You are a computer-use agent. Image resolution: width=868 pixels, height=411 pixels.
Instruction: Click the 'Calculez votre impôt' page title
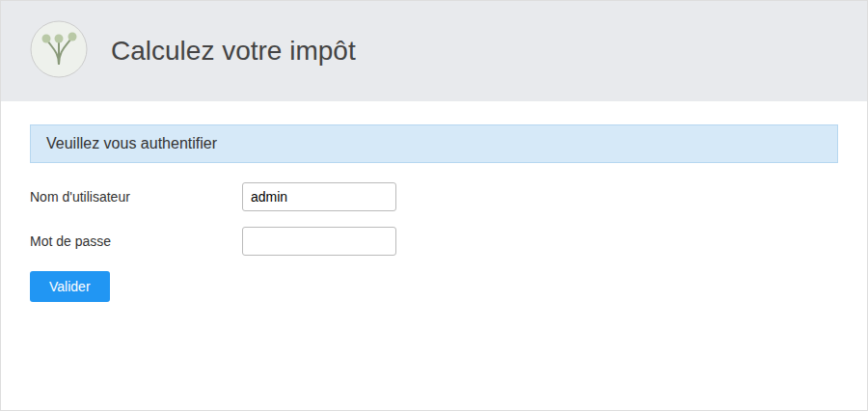[233, 51]
